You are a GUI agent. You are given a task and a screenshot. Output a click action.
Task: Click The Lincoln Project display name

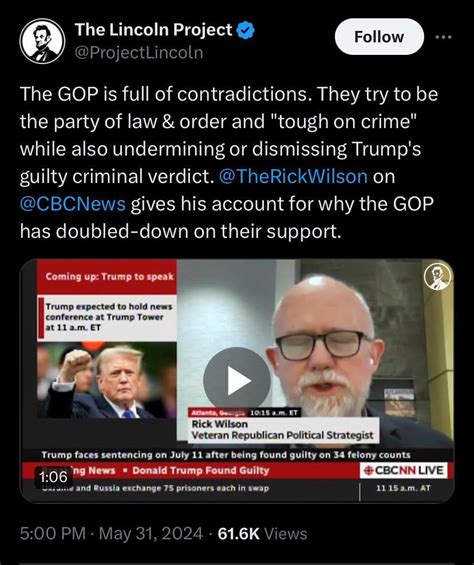pyautogui.click(x=154, y=30)
